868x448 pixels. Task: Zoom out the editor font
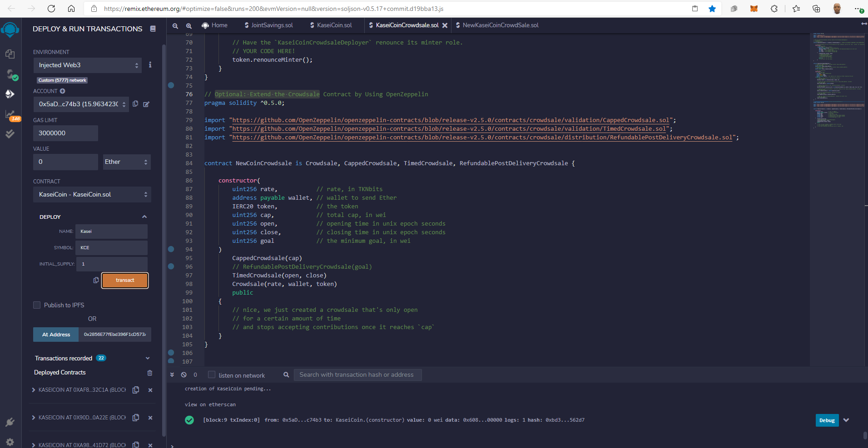(x=175, y=26)
